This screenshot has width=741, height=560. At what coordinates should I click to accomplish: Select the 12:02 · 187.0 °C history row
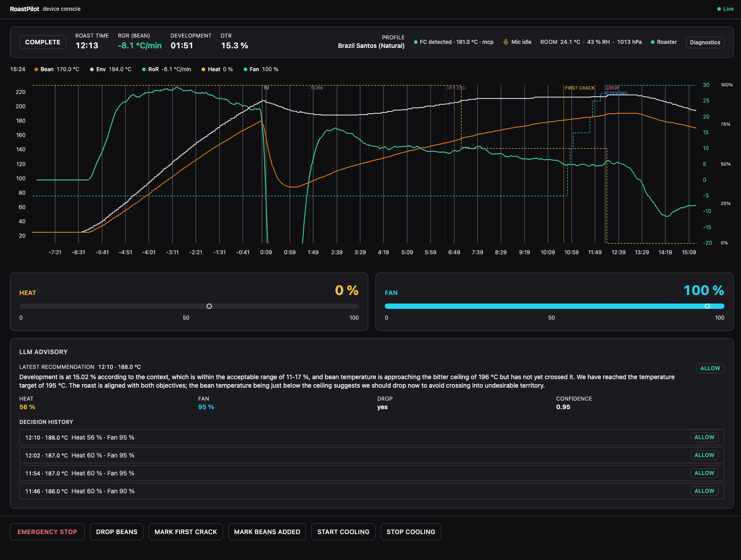pos(371,455)
